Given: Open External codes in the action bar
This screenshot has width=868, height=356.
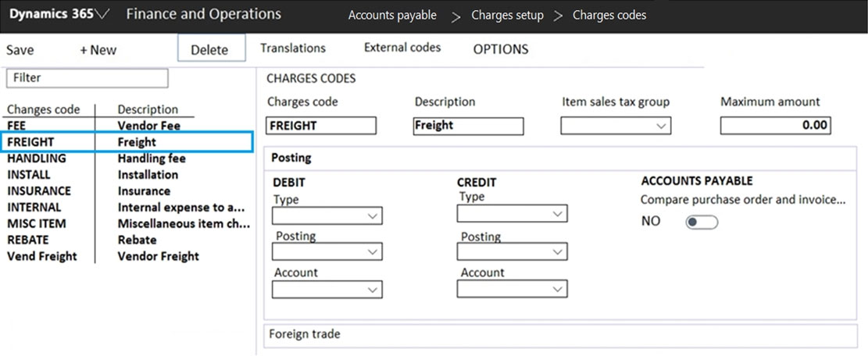Looking at the screenshot, I should pyautogui.click(x=402, y=48).
